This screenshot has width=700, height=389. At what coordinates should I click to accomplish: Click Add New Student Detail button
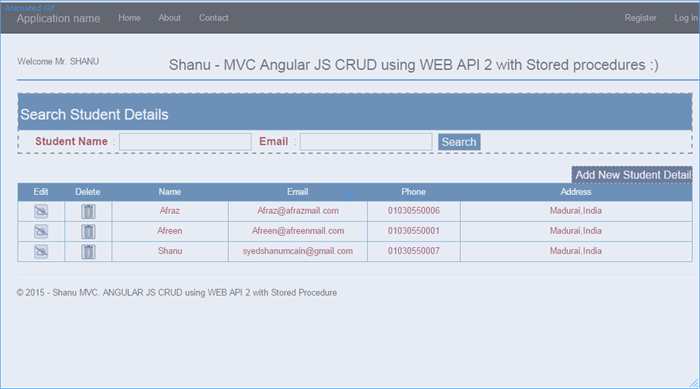(632, 175)
